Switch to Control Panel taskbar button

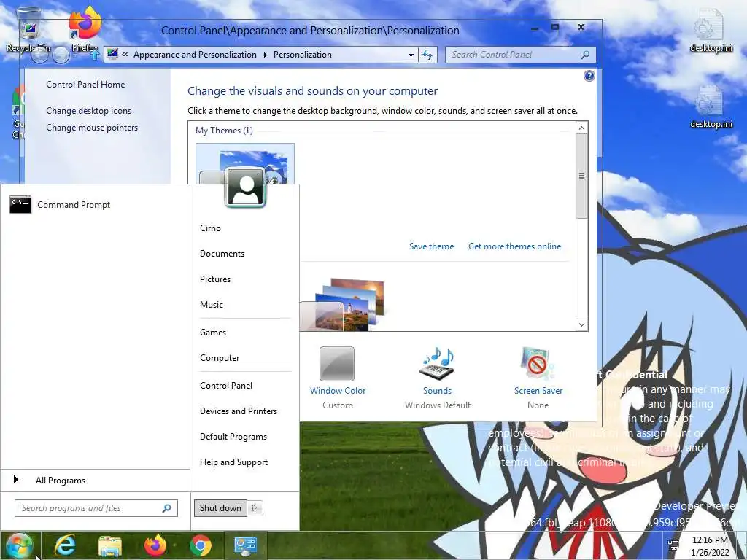(x=246, y=545)
